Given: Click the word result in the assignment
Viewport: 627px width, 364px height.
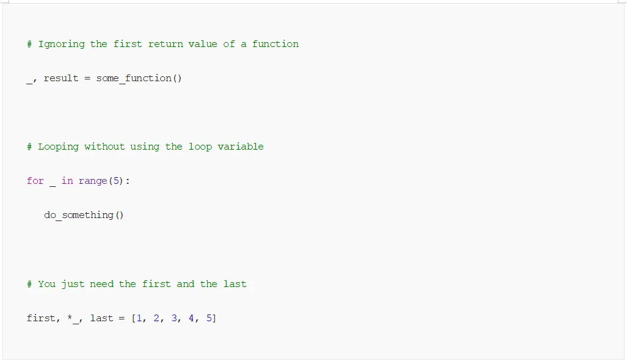Looking at the screenshot, I should tap(61, 78).
